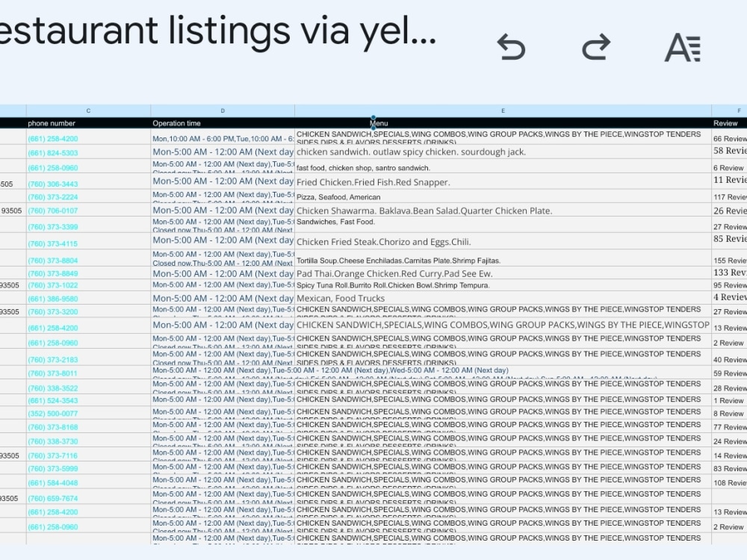Select menu cell 'Mexican, Food Trucks'
Image resolution: width=747 pixels, height=560 pixels.
point(503,298)
